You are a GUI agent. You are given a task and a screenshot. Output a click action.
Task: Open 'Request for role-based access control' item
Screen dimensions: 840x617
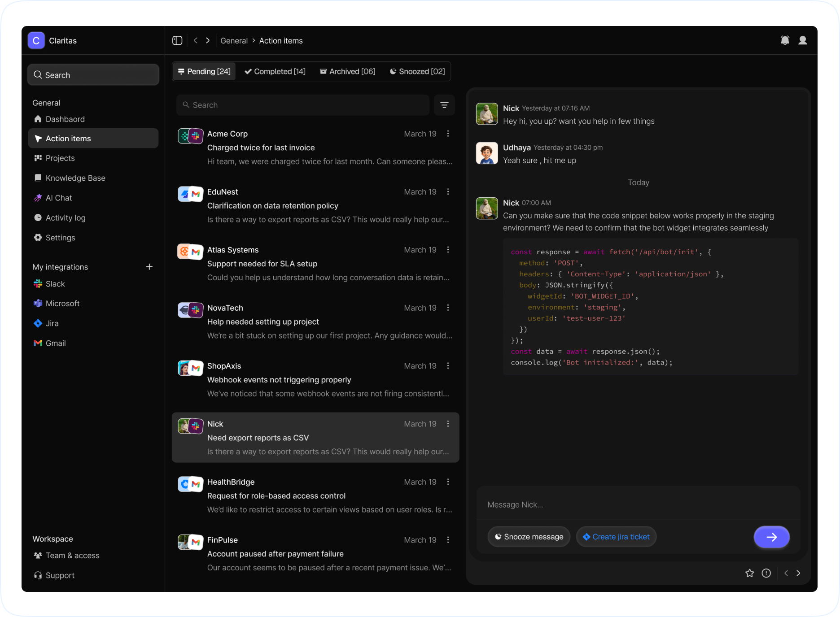pos(315,495)
